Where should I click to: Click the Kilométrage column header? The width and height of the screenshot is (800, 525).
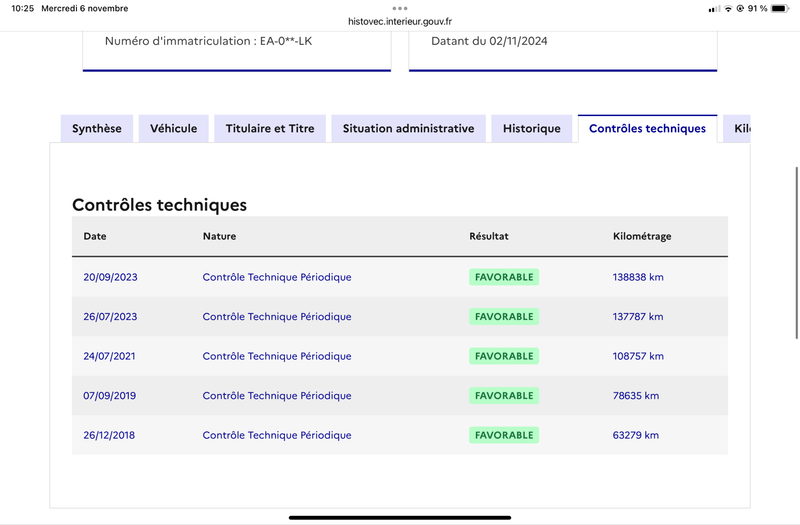642,236
